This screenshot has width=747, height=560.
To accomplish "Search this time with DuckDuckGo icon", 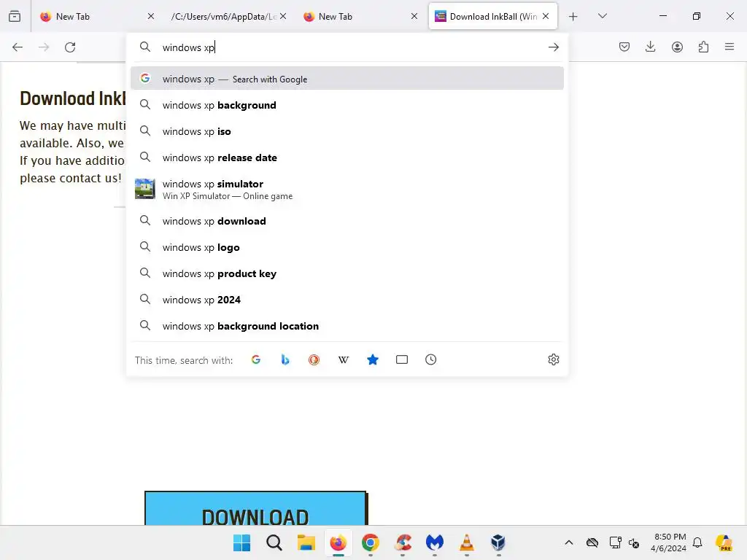I will [314, 359].
